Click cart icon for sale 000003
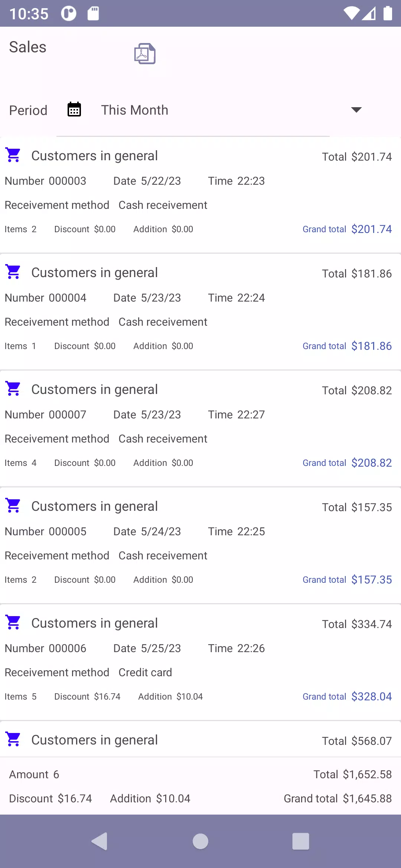 click(13, 155)
